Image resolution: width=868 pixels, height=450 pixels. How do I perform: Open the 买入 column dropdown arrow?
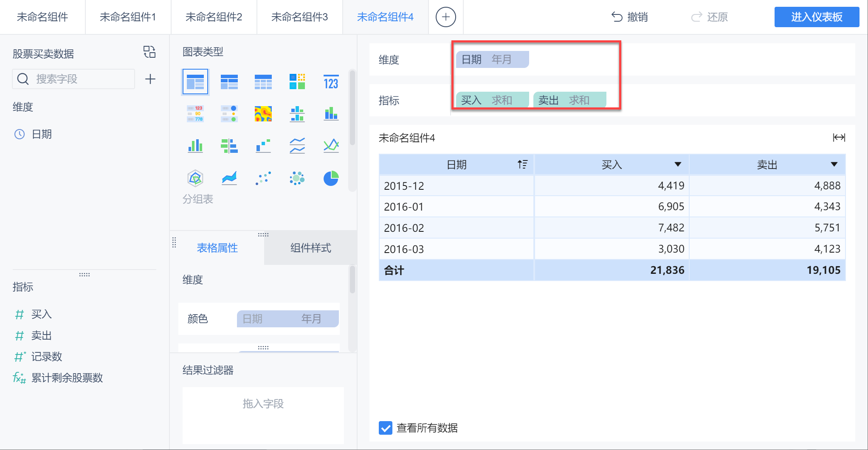point(678,164)
